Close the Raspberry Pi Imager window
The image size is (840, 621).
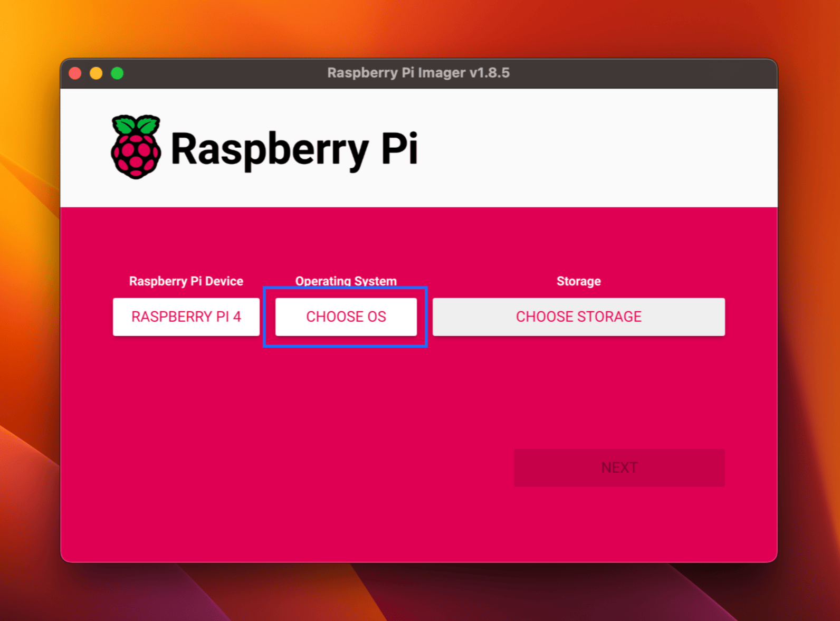(75, 73)
